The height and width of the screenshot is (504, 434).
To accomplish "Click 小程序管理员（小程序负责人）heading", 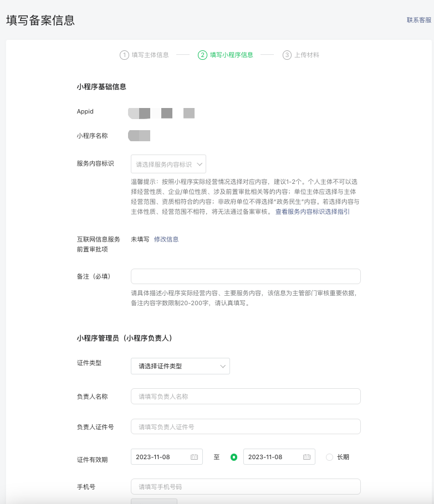I will 125,338.
